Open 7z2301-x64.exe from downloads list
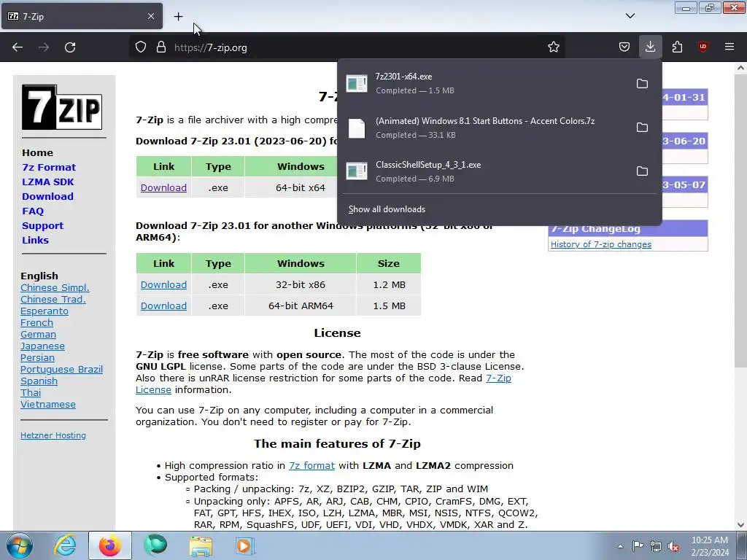The height and width of the screenshot is (560, 747). coord(486,83)
